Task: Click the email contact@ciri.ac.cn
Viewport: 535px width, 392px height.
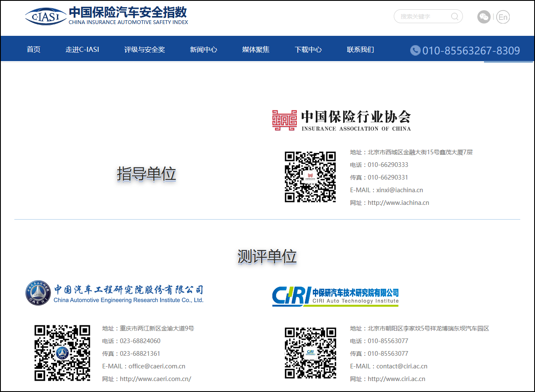Action: (x=402, y=366)
